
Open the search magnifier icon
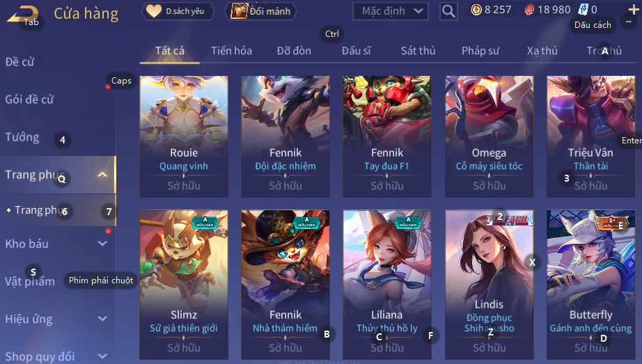pos(448,11)
